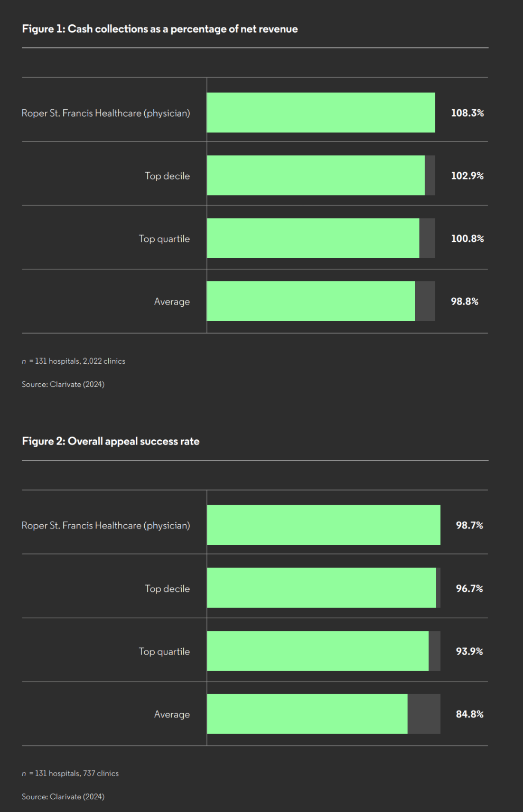Select the 102.9% value label
The image size is (523, 812).
(467, 176)
